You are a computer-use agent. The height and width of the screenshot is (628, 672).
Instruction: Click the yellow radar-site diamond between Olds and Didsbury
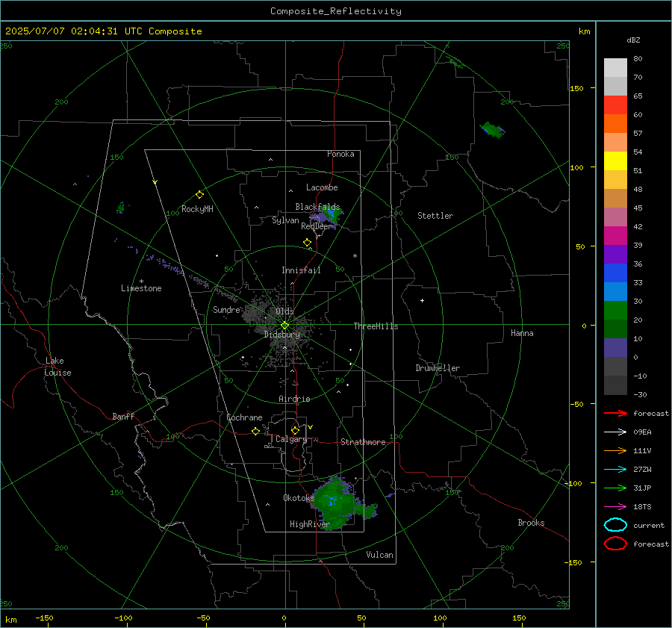click(284, 326)
